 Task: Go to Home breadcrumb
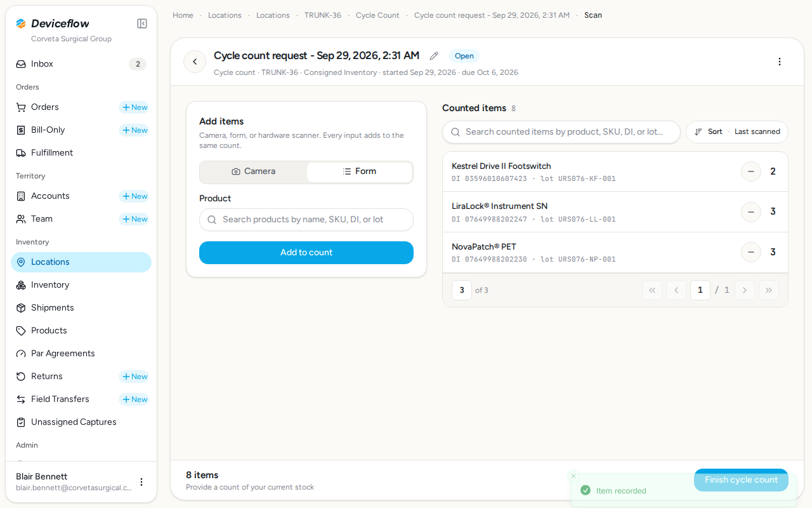(x=183, y=15)
